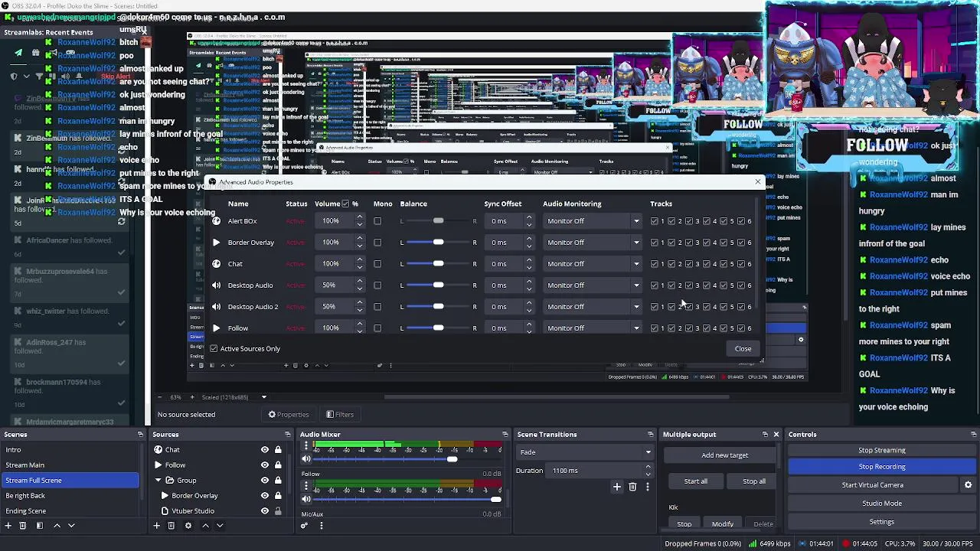This screenshot has width=980, height=551.
Task: Uncheck track 1 for Chat row
Action: [x=655, y=264]
